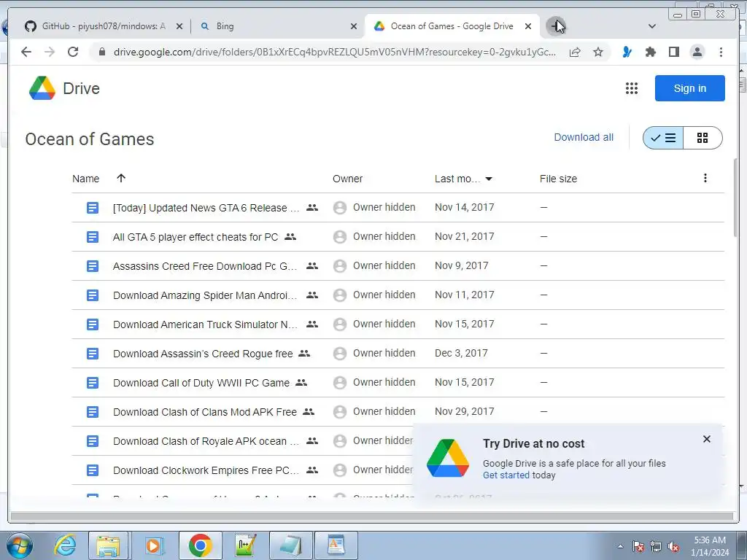Click the File size column header
The height and width of the screenshot is (560, 747).
coord(558,179)
